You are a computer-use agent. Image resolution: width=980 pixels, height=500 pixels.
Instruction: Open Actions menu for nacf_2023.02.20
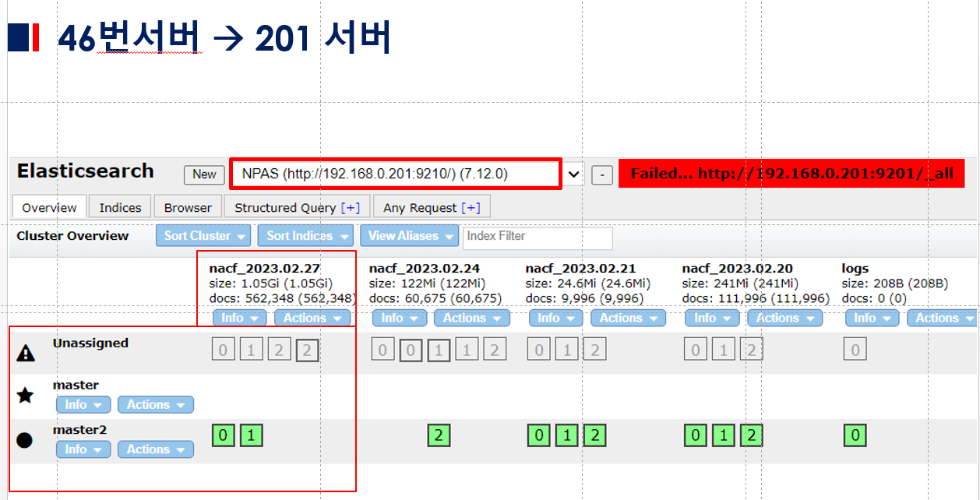[784, 318]
